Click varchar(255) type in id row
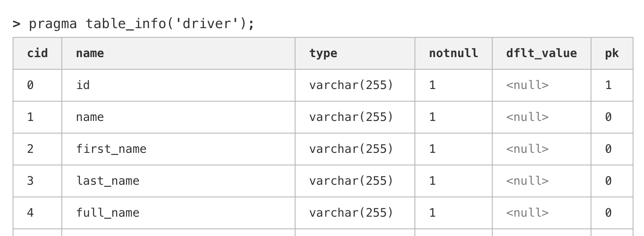Screen dimensions: 644x236 coord(351,85)
